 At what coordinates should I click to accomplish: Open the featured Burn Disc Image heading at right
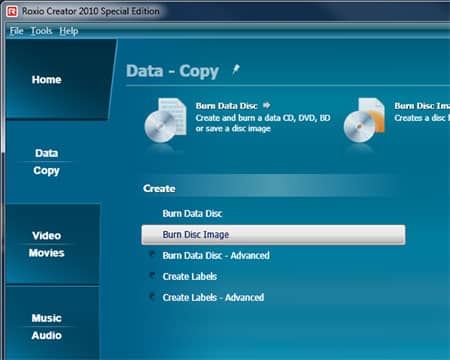[x=422, y=106]
